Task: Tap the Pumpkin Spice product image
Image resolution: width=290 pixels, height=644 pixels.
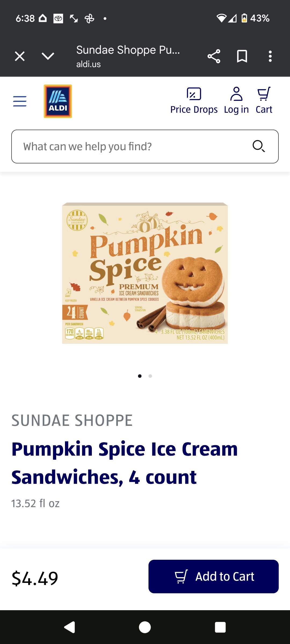Action: [x=145, y=273]
